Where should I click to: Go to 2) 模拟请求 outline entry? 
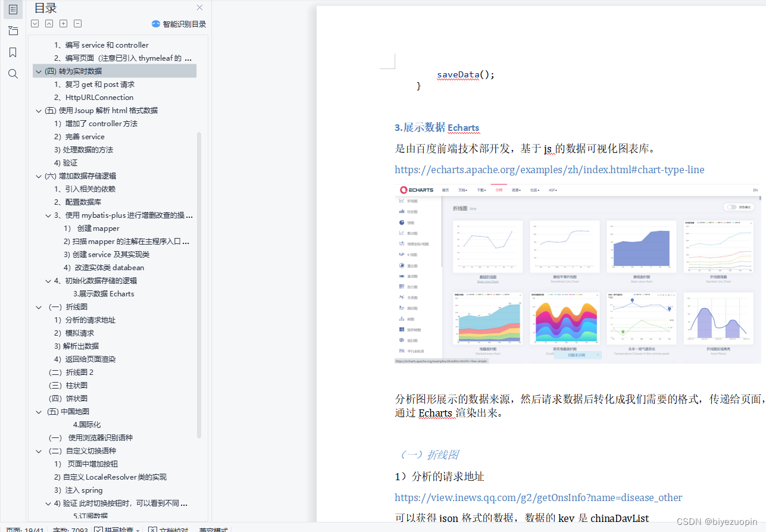74,333
